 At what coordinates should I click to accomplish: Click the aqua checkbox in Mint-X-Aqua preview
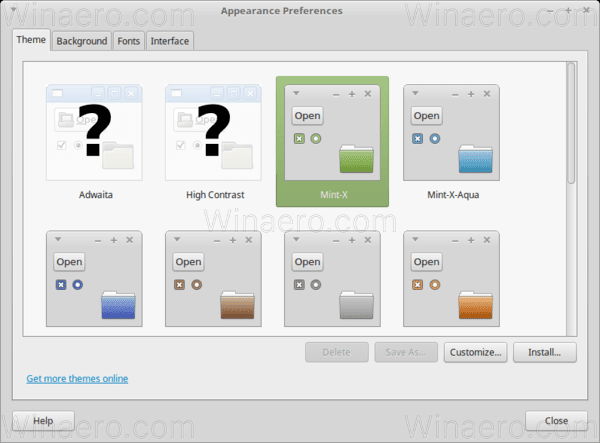click(x=417, y=138)
